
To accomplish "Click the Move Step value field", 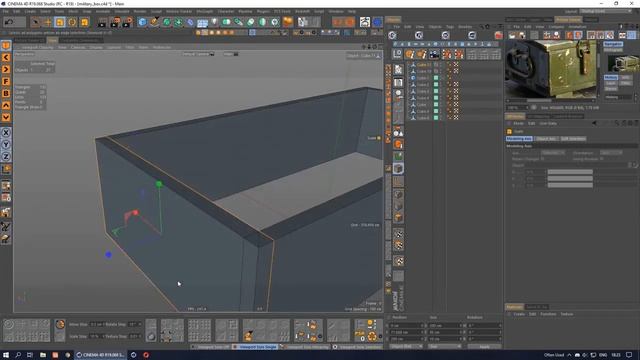I will [x=96, y=324].
